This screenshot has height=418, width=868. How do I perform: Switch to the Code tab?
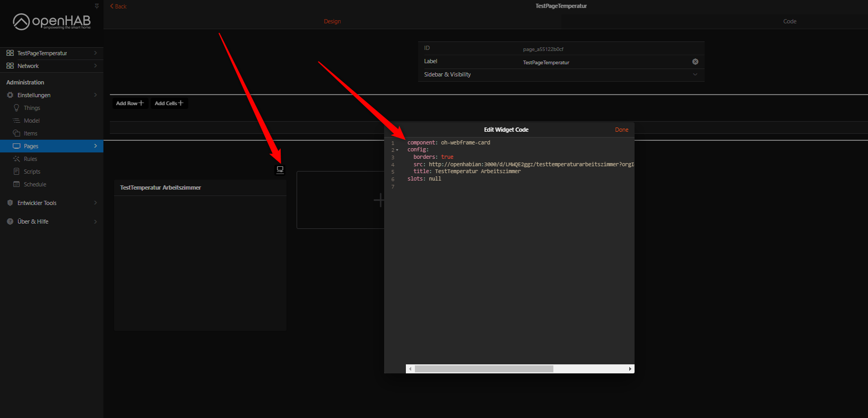pos(789,21)
